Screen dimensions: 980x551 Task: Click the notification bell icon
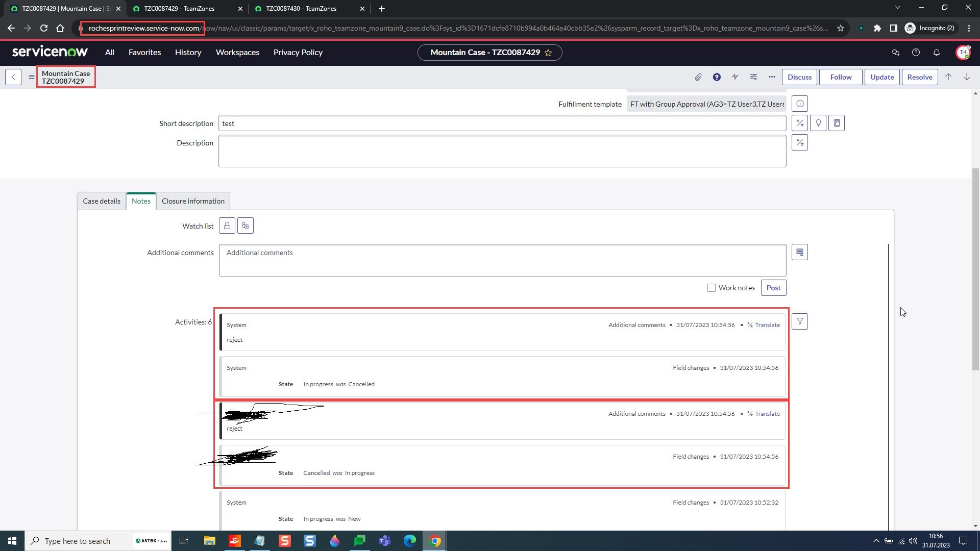pos(937,53)
